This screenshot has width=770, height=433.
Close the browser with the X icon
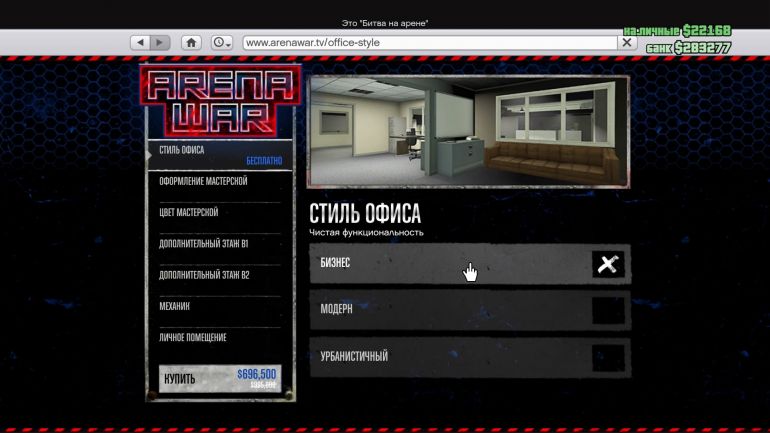click(627, 43)
